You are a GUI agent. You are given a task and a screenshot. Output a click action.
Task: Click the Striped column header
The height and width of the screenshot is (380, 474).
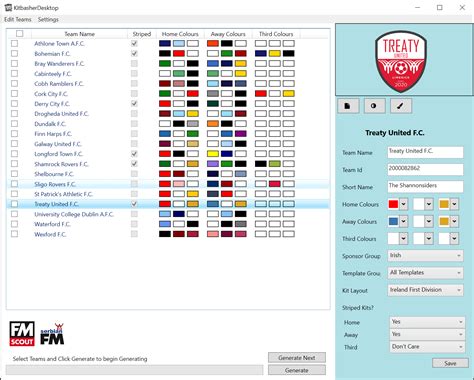[x=142, y=34]
